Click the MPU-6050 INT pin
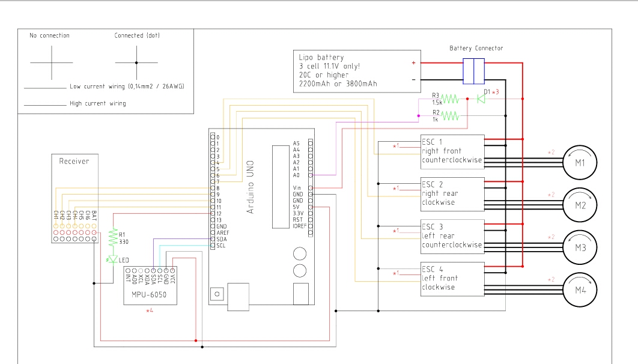Screen dimensions: 638x364 128,270
